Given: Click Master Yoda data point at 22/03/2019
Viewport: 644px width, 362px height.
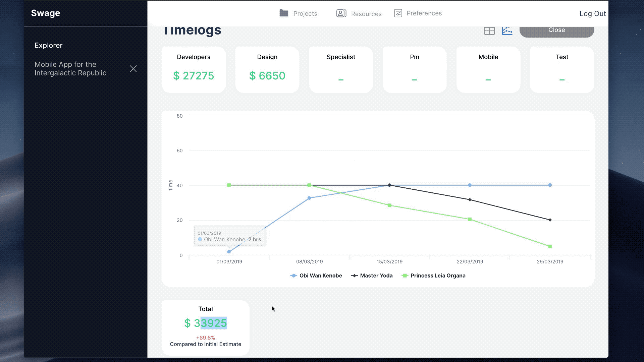Looking at the screenshot, I should 470,200.
